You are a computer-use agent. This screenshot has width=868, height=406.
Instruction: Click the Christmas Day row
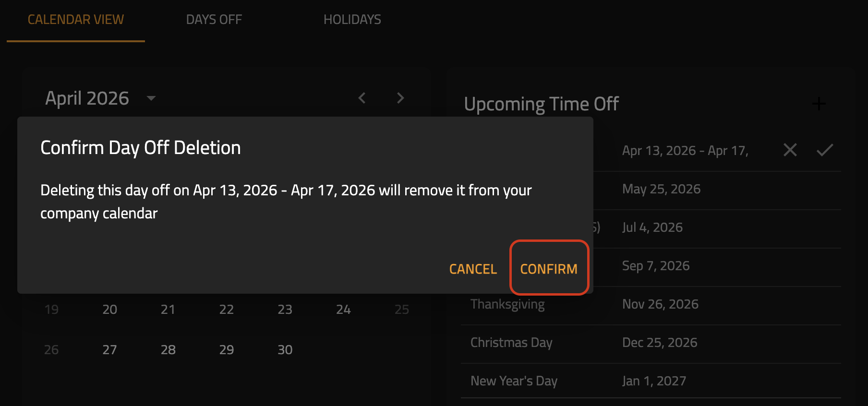tap(511, 343)
